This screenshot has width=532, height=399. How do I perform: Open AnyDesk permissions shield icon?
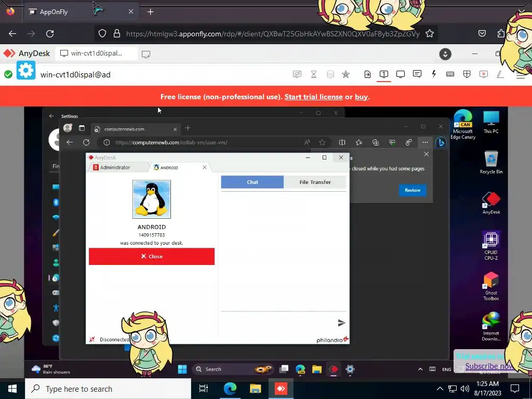coord(467,74)
